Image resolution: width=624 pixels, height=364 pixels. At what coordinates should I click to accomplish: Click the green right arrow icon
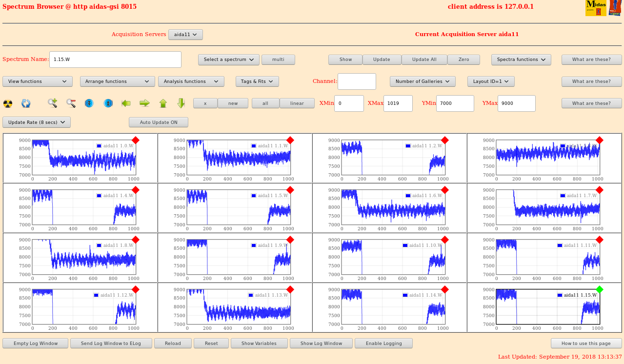pos(144,103)
